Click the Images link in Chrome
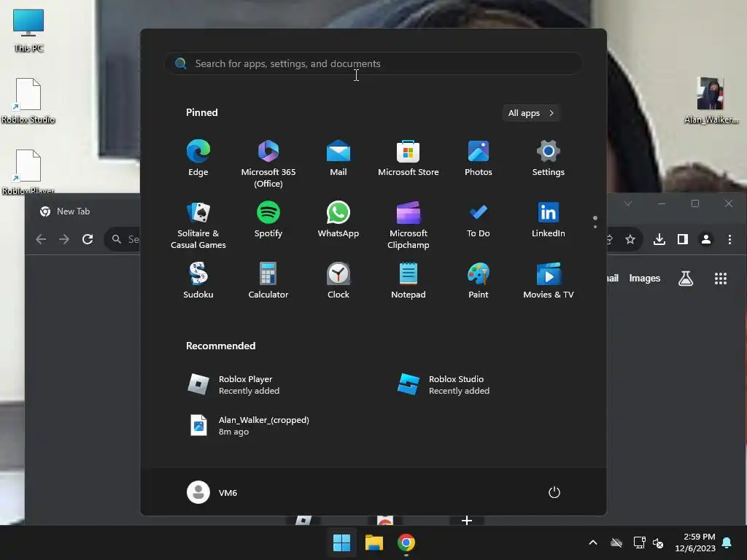 click(645, 278)
